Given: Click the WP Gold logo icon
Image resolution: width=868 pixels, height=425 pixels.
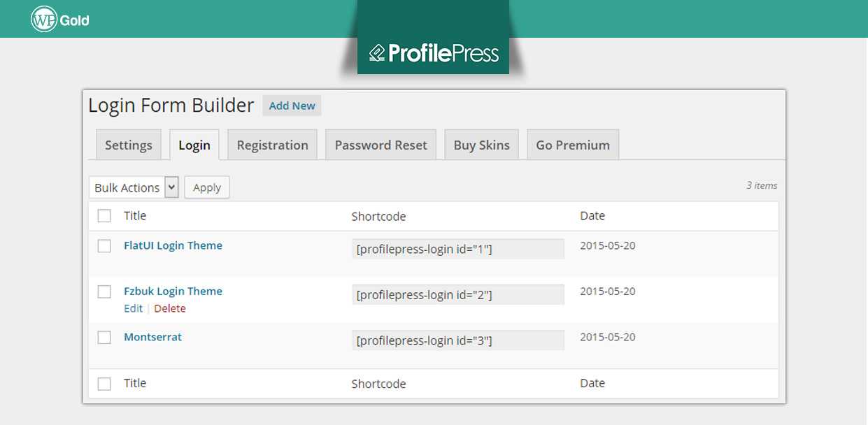Looking at the screenshot, I should (x=43, y=20).
